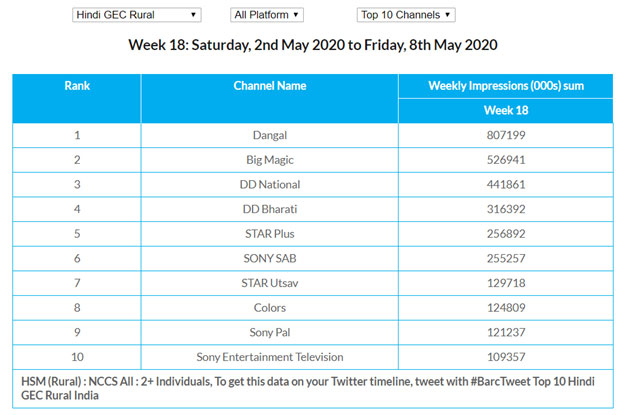Select the STAR Plus channel cell
625x415 pixels.
click(x=269, y=233)
